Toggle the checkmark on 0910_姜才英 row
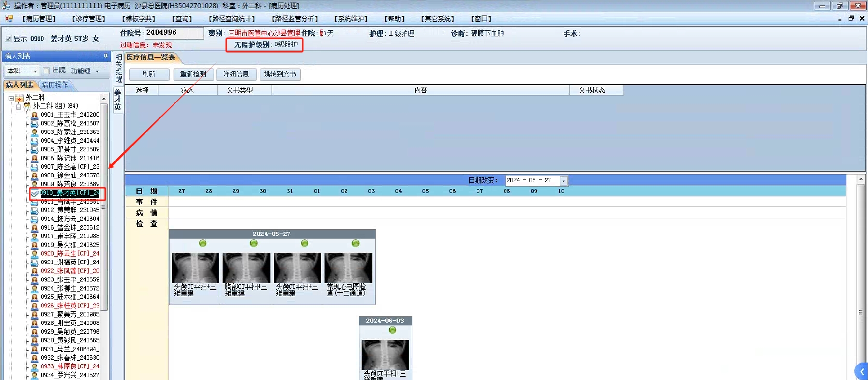 pos(35,193)
